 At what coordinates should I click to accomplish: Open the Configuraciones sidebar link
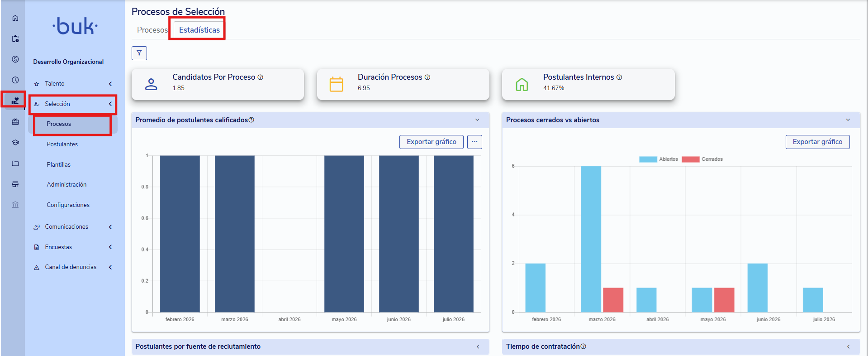point(68,205)
